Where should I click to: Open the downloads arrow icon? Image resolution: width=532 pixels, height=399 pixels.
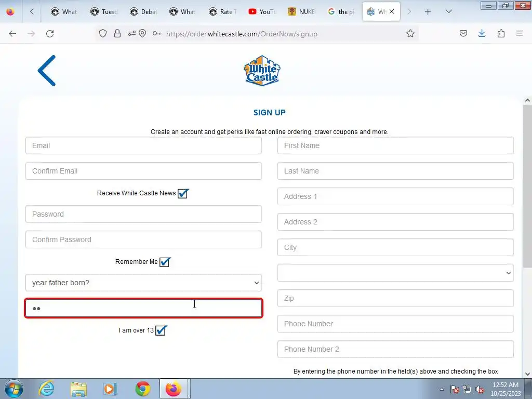[x=482, y=33]
